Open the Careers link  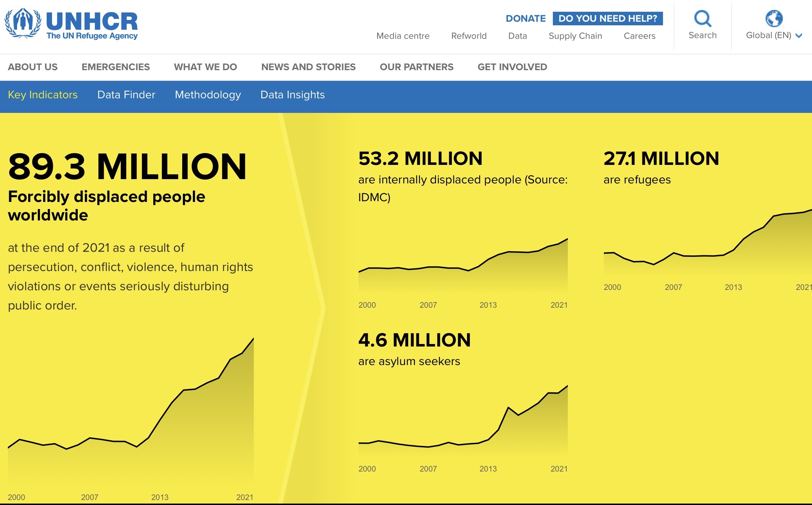639,36
